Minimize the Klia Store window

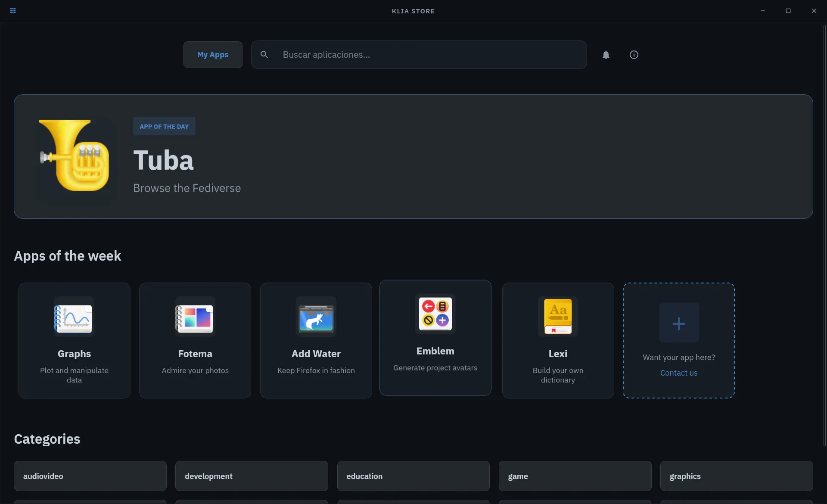[x=763, y=11]
